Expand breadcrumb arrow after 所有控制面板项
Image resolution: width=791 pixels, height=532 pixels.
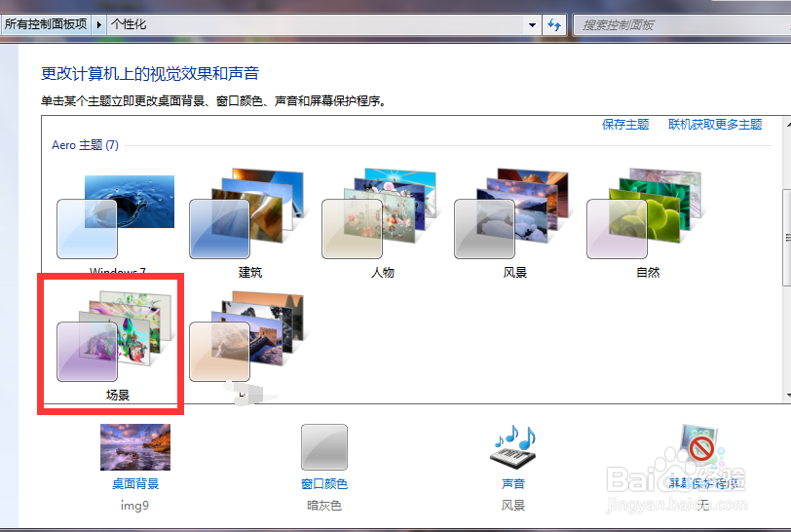99,24
